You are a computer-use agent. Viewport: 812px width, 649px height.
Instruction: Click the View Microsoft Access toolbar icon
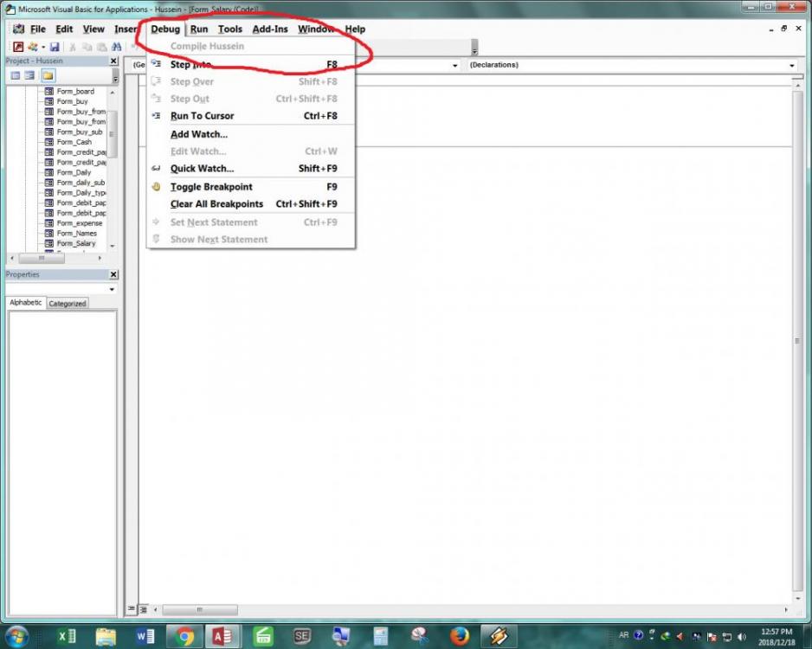[x=17, y=46]
